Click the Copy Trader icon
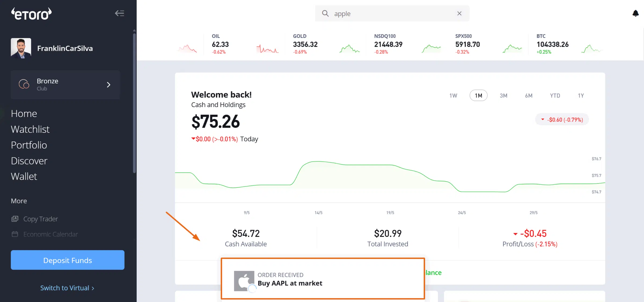 pos(15,219)
